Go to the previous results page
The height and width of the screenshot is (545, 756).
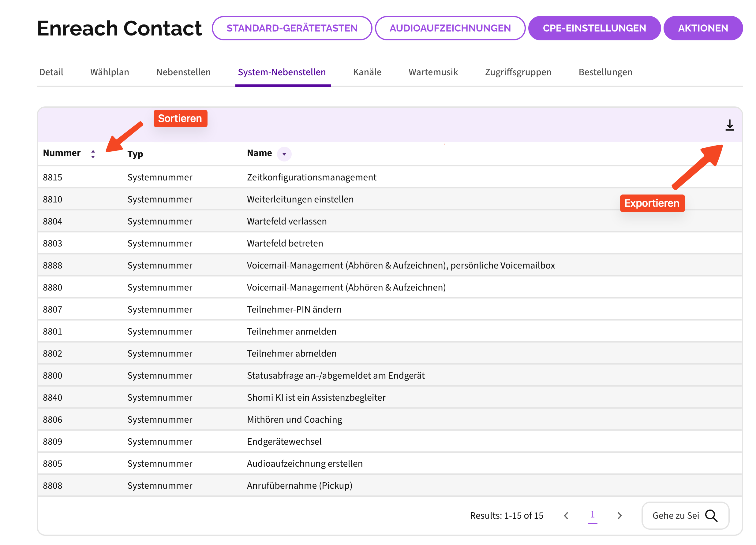point(566,516)
